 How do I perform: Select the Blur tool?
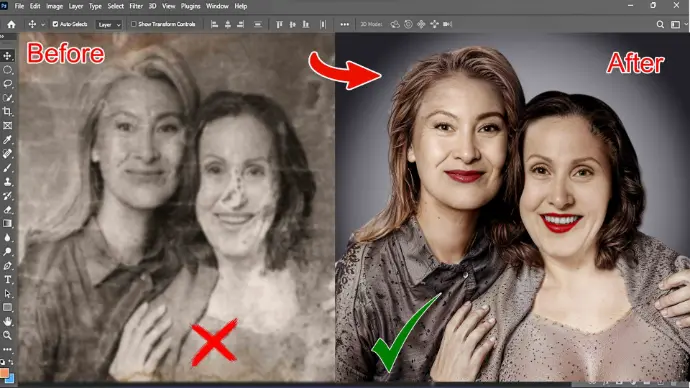(7, 238)
